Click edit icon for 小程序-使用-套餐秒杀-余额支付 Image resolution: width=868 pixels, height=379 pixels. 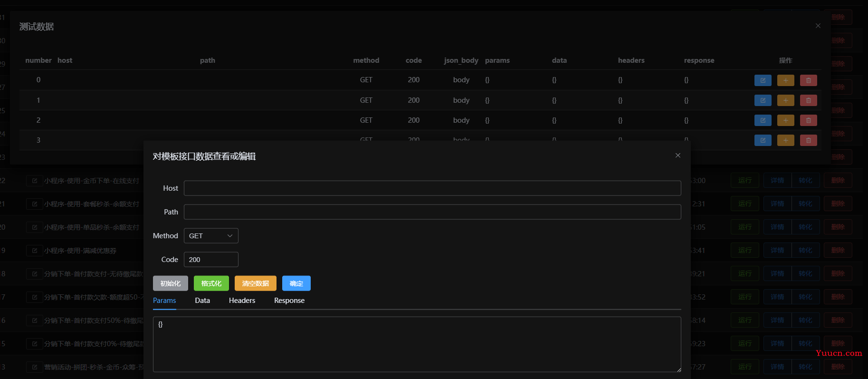coord(34,204)
